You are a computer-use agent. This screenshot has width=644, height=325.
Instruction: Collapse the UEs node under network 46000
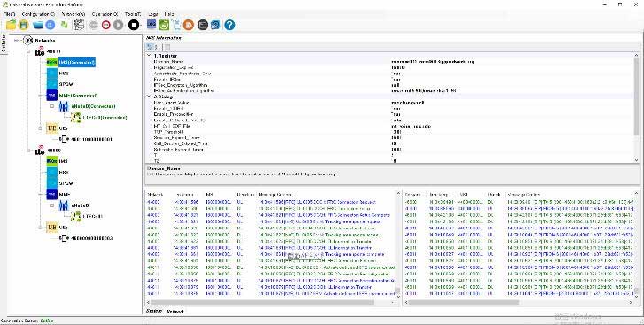pos(40,227)
